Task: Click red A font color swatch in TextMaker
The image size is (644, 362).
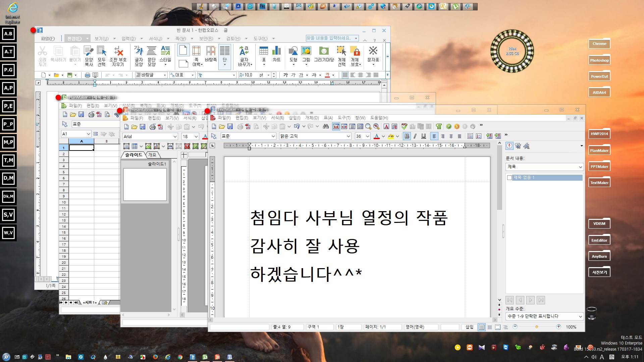Action: (376, 136)
